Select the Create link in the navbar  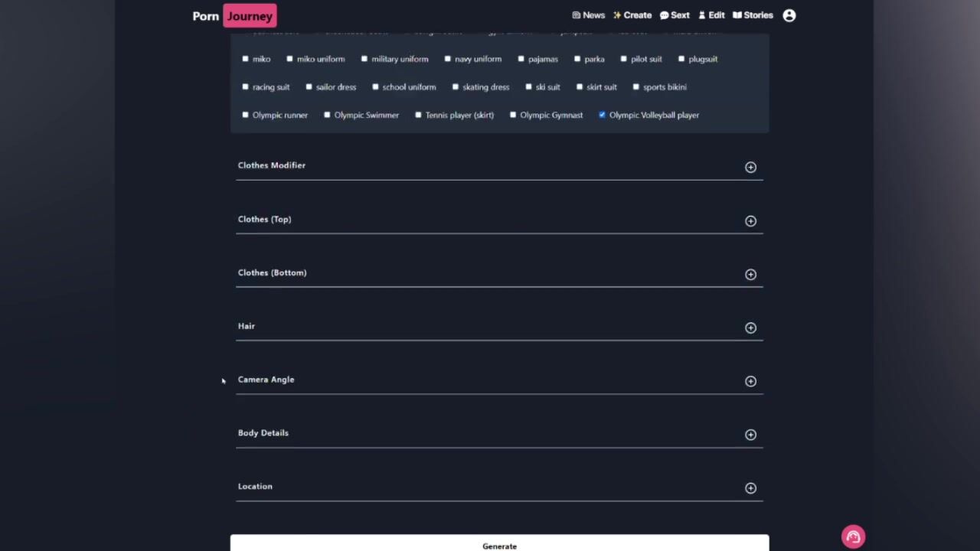[632, 15]
